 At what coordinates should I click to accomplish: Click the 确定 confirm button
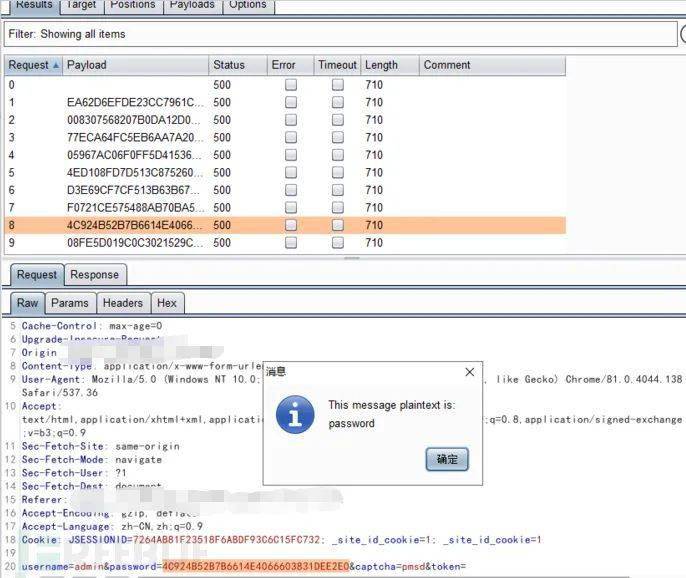click(x=446, y=459)
